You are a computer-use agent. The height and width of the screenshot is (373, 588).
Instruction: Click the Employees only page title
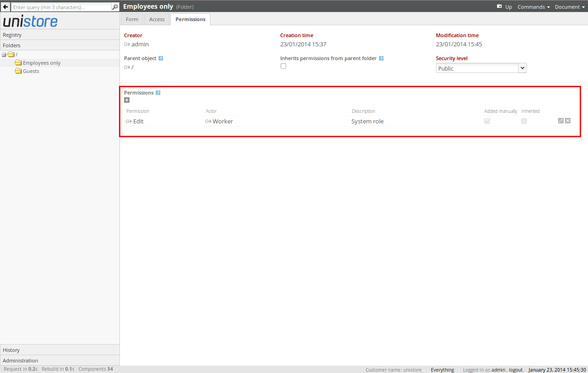click(x=148, y=6)
